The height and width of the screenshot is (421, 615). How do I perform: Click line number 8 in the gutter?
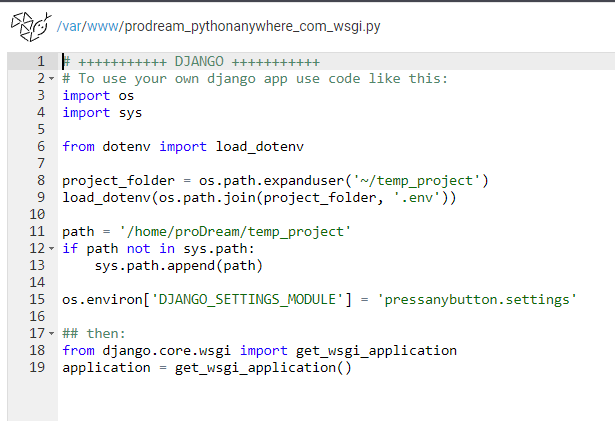pos(41,180)
